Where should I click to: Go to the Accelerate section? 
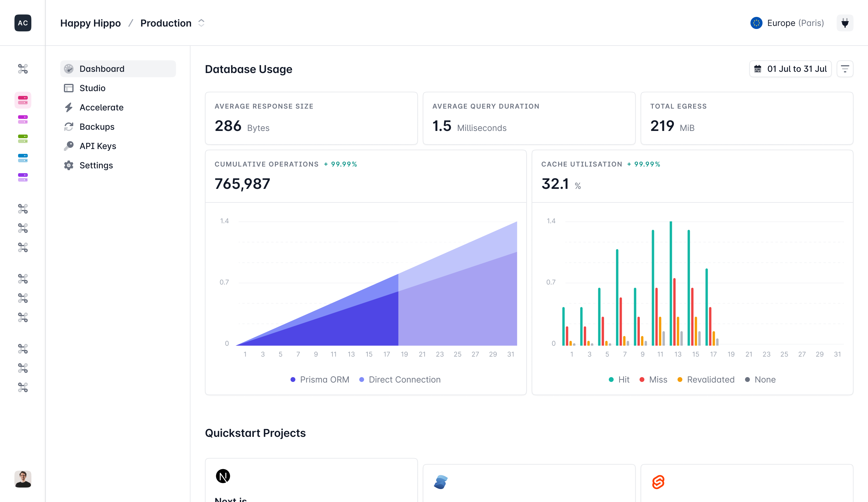[101, 108]
